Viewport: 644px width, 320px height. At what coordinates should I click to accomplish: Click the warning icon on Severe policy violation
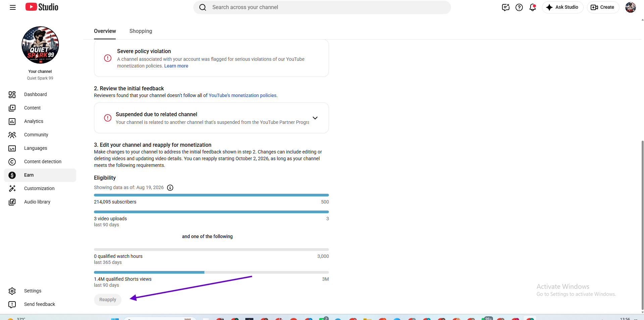[x=108, y=58]
